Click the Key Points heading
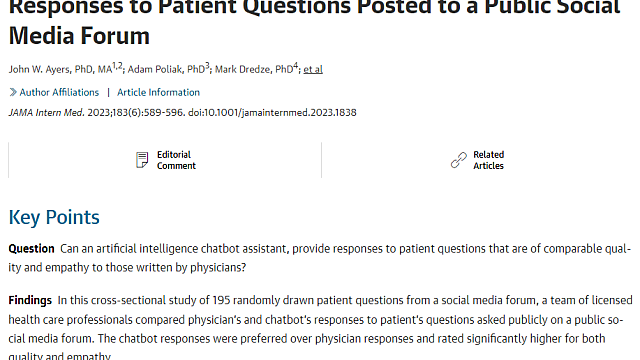 pos(54,217)
